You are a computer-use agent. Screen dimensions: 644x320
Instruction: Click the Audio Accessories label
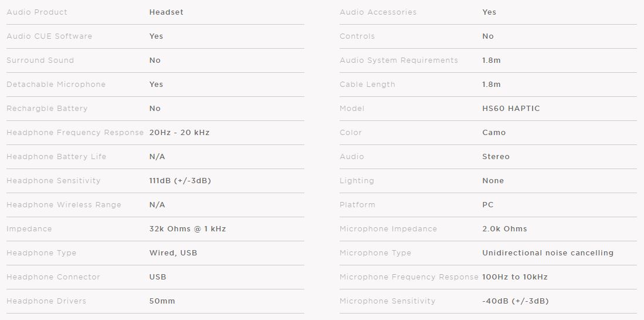point(378,12)
